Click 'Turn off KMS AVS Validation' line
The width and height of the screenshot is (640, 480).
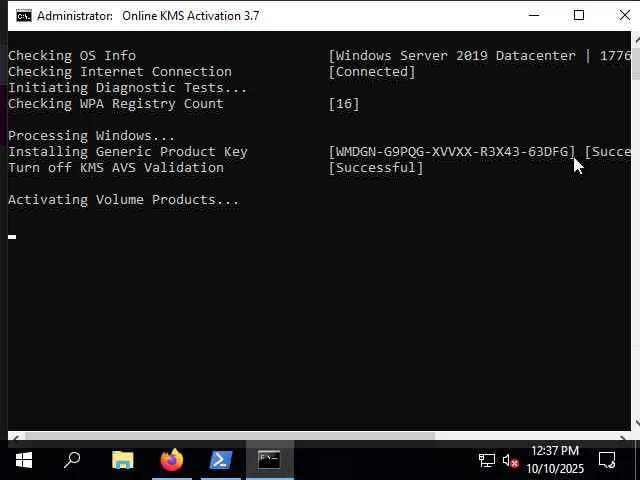[x=116, y=167]
